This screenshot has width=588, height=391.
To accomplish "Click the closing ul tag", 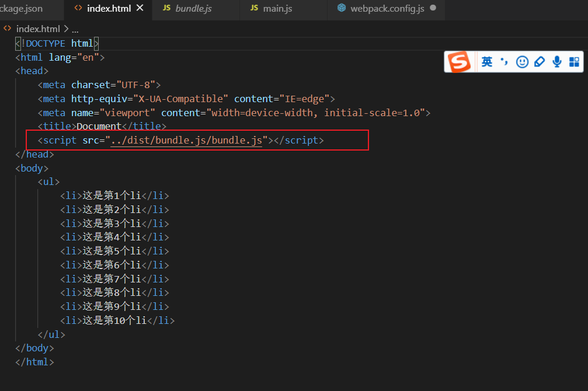I will [x=51, y=334].
